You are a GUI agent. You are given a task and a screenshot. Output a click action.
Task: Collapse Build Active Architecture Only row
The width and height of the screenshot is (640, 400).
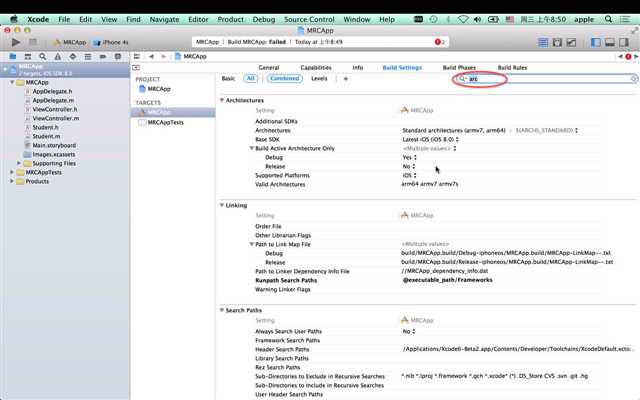(252, 148)
